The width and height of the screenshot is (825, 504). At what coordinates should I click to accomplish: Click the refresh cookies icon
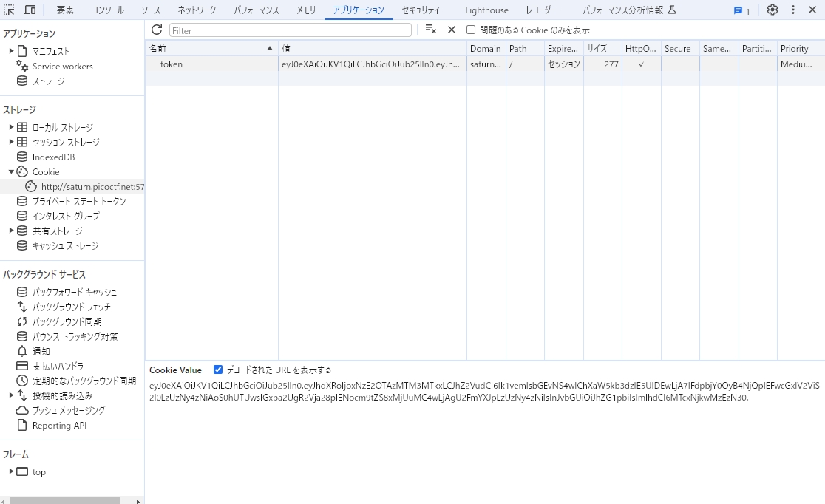click(x=157, y=30)
